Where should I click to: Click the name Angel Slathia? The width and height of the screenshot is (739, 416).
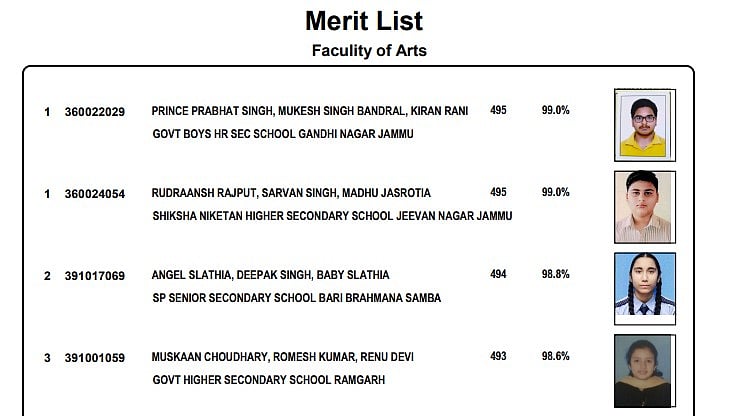click(187, 275)
